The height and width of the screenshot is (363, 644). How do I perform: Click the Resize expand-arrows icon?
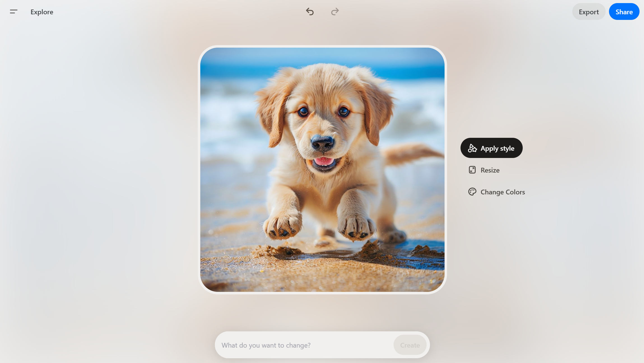tap(472, 170)
